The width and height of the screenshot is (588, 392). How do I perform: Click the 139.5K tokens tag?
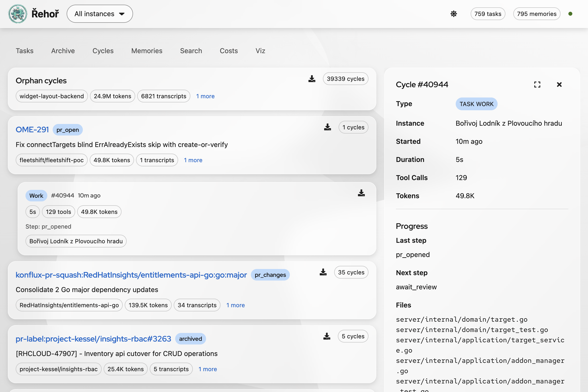pos(148,305)
